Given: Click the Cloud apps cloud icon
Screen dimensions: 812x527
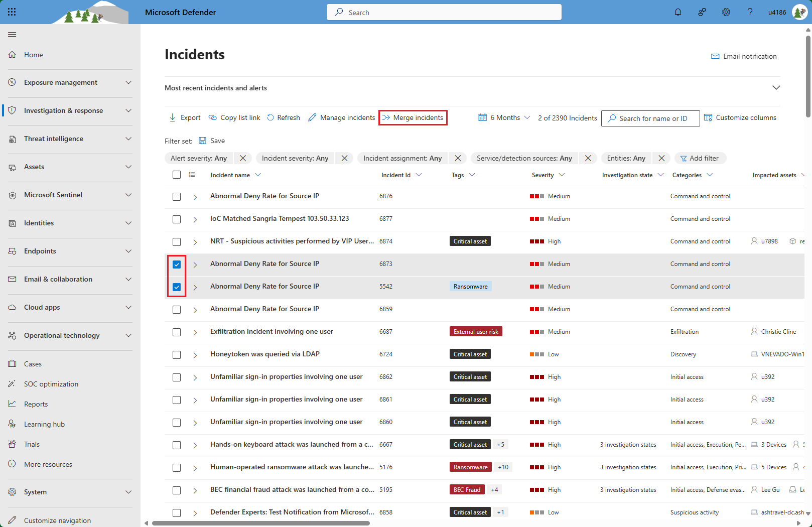Looking at the screenshot, I should (12, 307).
